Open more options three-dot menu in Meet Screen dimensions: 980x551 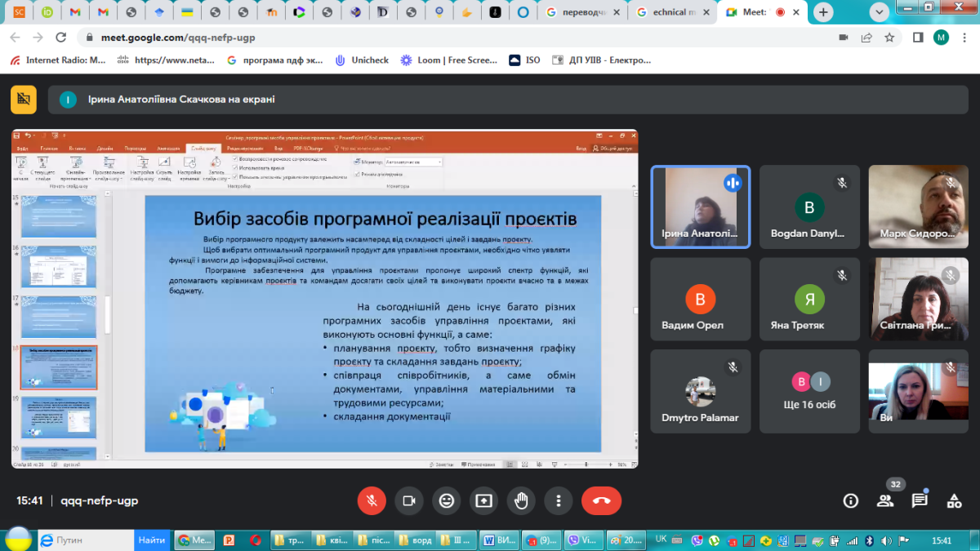click(559, 500)
